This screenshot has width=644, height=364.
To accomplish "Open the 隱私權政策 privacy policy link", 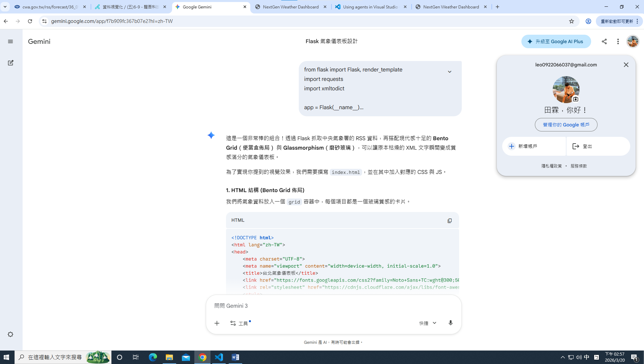I will (552, 166).
